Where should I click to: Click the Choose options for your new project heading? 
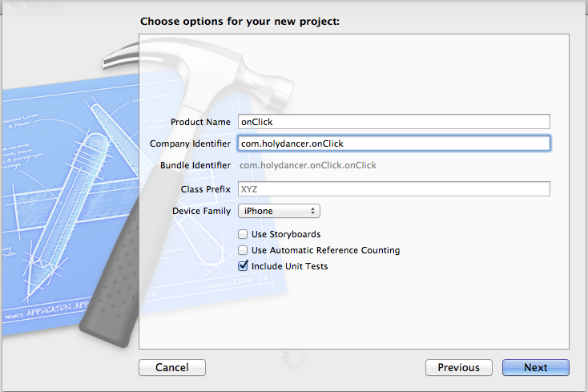point(240,22)
